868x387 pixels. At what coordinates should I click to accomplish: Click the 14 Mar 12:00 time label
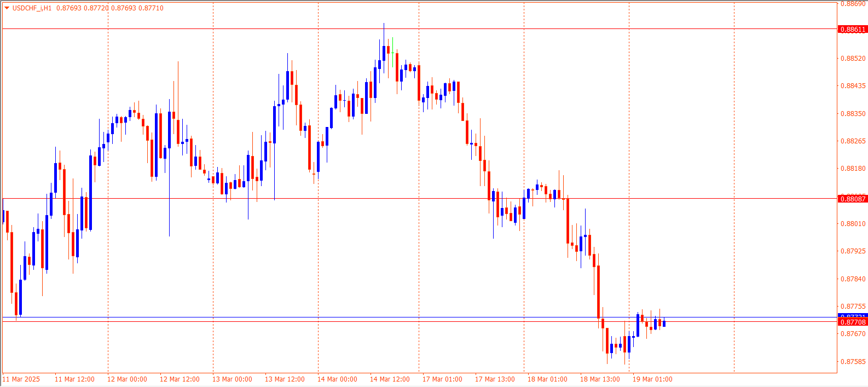390,379
